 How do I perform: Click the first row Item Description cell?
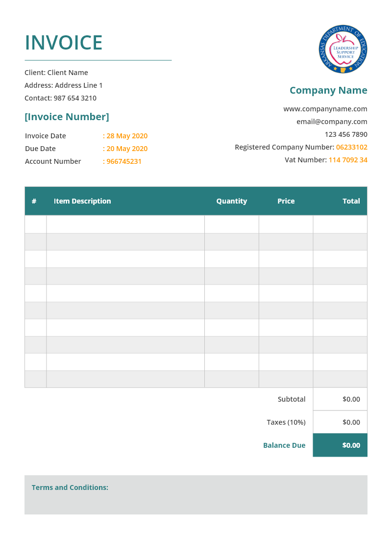pyautogui.click(x=125, y=225)
